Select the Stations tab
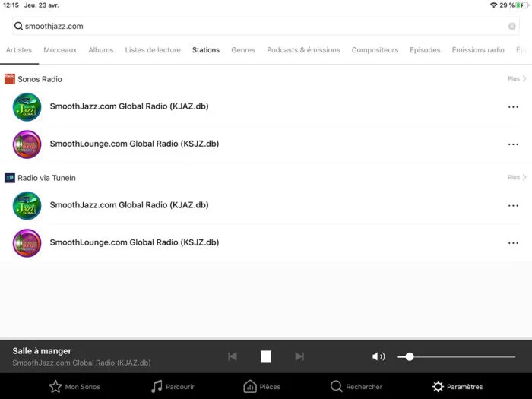 coord(206,50)
